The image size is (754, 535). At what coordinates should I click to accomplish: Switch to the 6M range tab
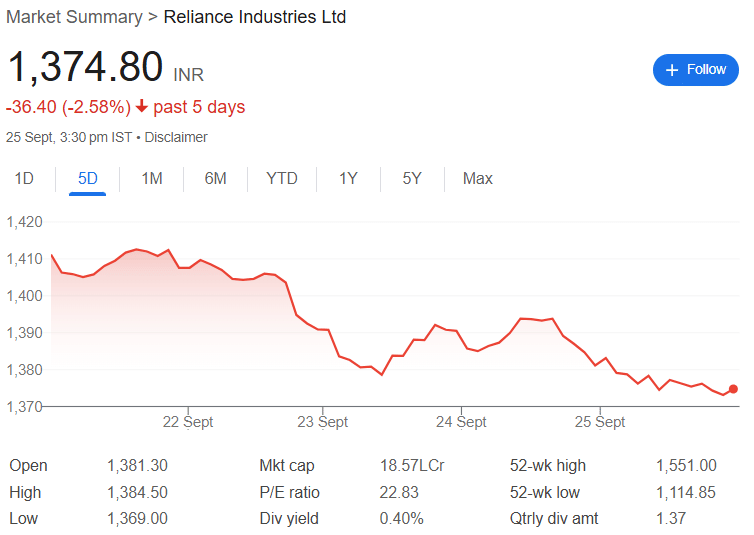[x=215, y=178]
